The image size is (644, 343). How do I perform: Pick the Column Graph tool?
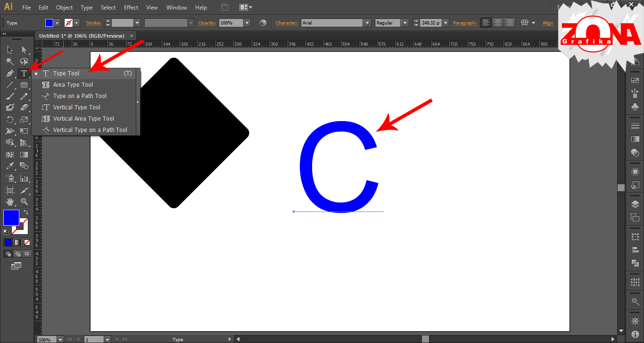[24, 178]
